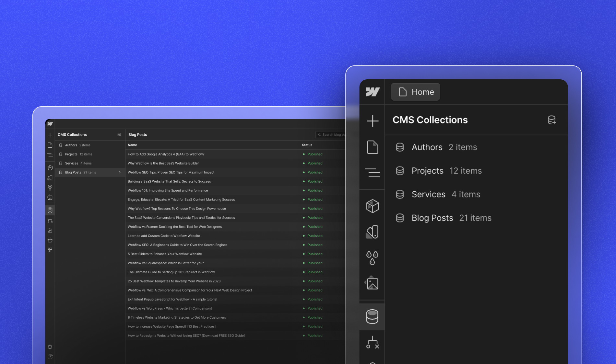Open the Components cube in the enlarged sidebar

[373, 206]
